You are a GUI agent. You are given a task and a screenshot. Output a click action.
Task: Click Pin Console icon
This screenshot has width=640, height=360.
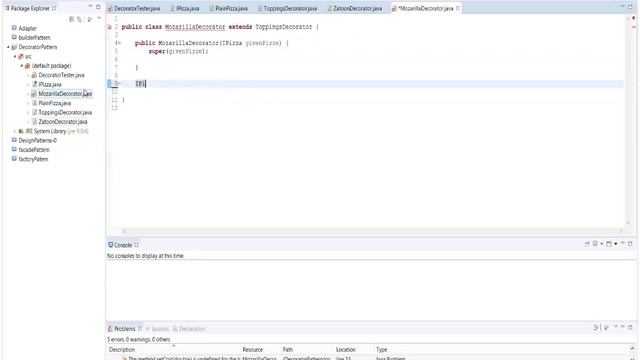(587, 244)
